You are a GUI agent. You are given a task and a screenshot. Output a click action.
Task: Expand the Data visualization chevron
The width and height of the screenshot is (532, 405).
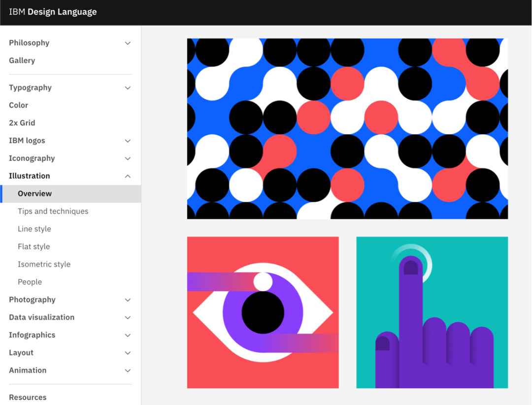coord(128,317)
